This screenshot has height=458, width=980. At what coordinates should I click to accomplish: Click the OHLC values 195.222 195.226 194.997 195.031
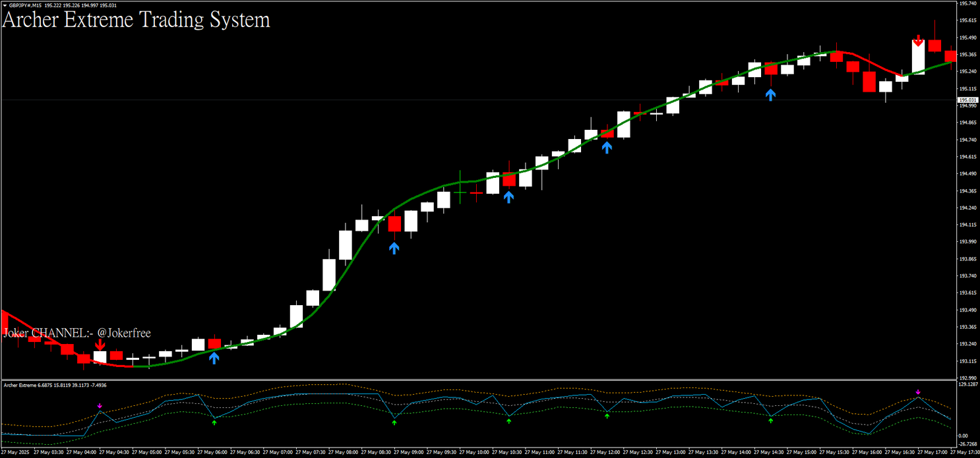[x=80, y=5]
